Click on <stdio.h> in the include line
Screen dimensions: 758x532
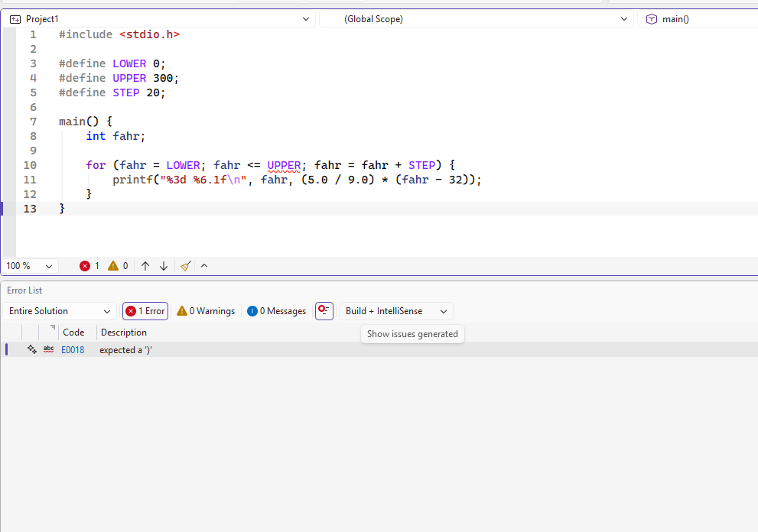[149, 35]
